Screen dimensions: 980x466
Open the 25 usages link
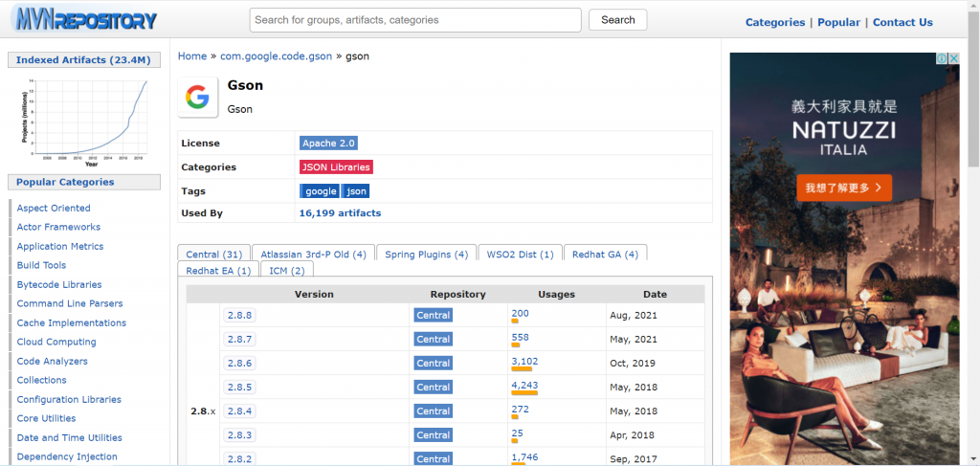518,433
